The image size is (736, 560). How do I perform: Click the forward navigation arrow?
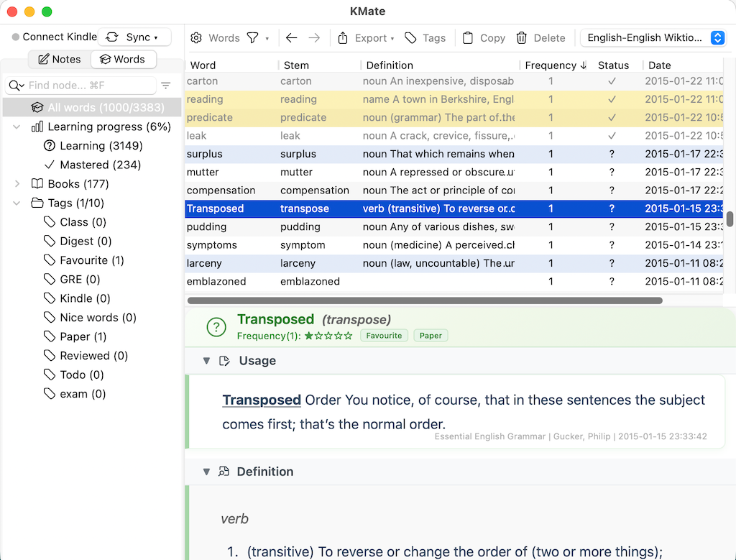coord(314,38)
